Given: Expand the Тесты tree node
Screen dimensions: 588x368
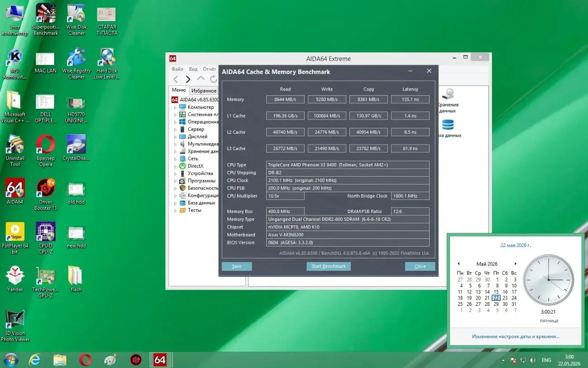Looking at the screenshot, I should click(176, 210).
